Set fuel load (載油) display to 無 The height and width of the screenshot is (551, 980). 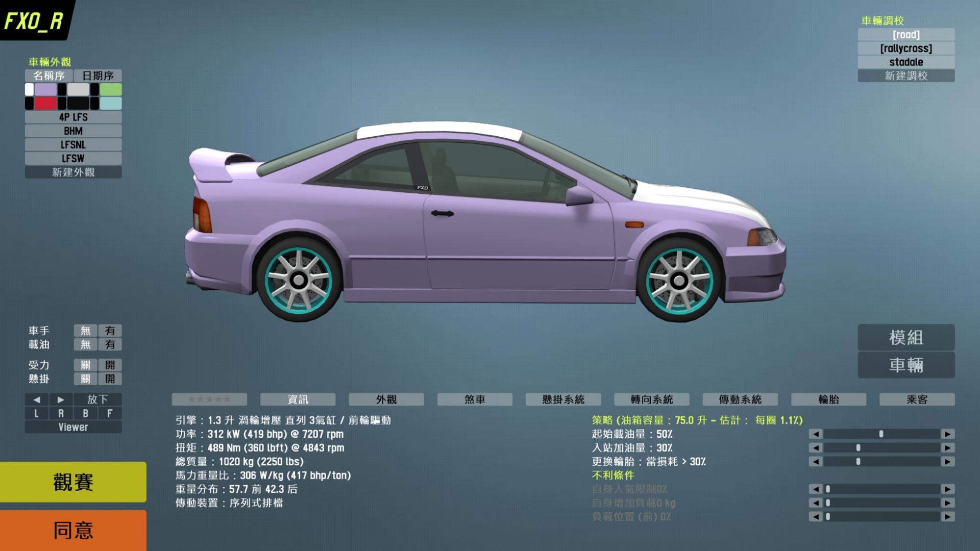(x=85, y=344)
